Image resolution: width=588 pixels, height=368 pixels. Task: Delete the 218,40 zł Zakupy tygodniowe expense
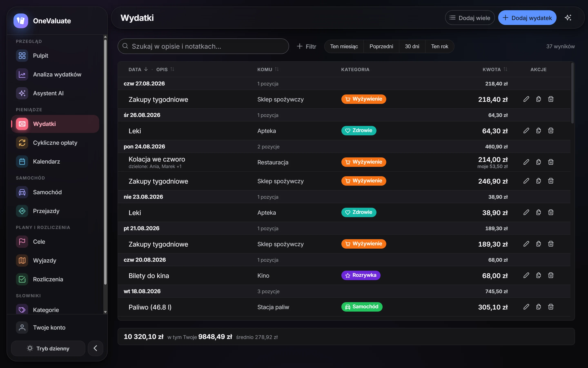551,99
